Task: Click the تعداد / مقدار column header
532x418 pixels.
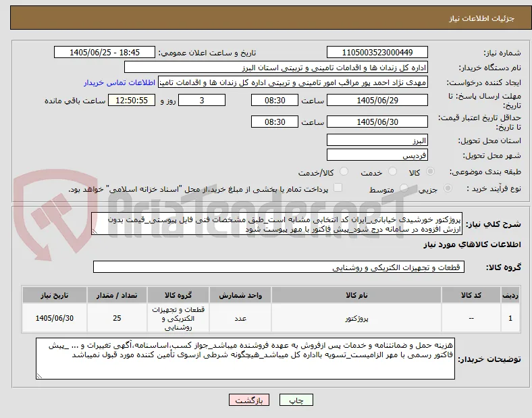Action: click(117, 295)
